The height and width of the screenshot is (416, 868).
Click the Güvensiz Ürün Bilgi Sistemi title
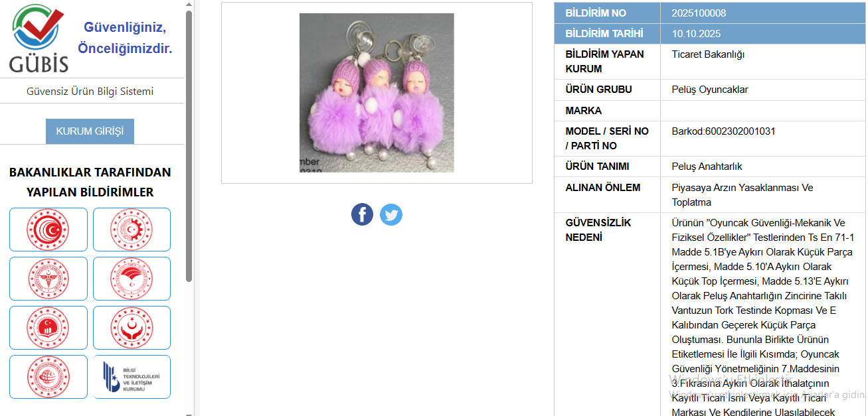(90, 92)
